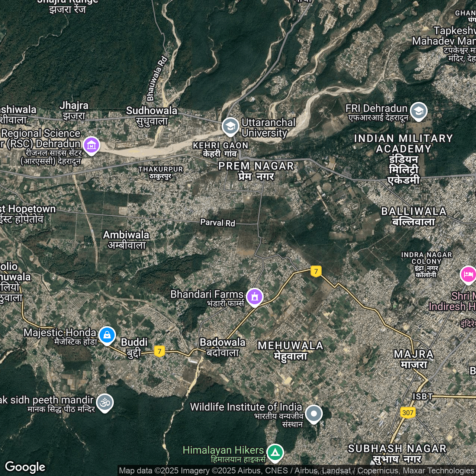
Task: Select the Majestic Honda blue shopping pin
Action: [x=107, y=335]
